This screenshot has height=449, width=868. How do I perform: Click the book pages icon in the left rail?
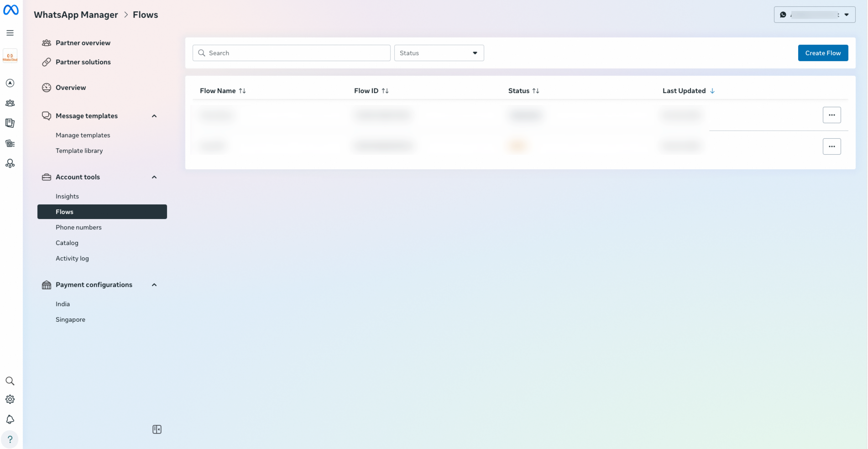tap(10, 123)
